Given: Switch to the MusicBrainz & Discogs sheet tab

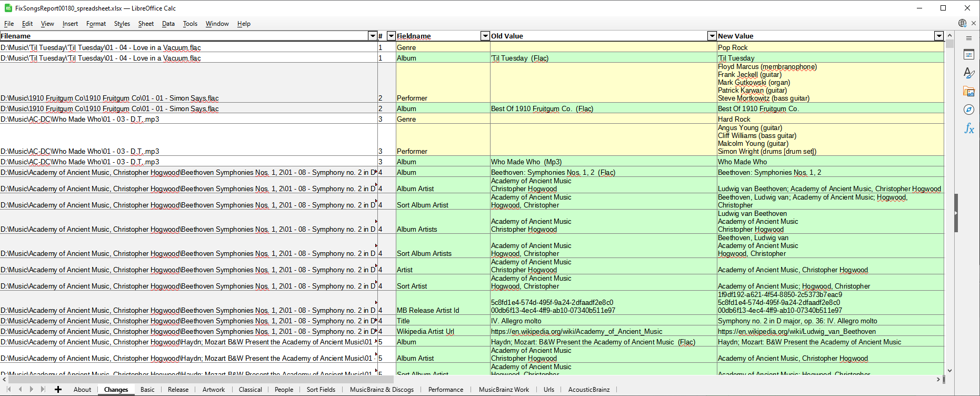Looking at the screenshot, I should click(x=382, y=390).
